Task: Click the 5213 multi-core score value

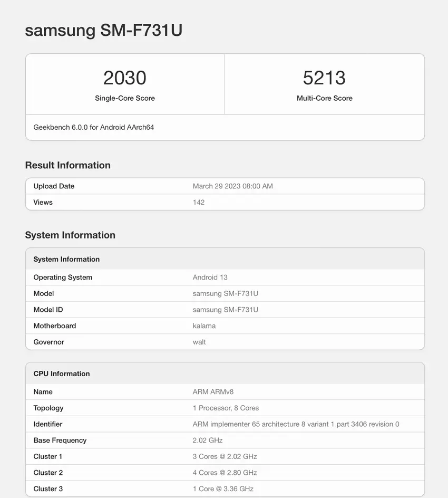Action: [x=324, y=78]
